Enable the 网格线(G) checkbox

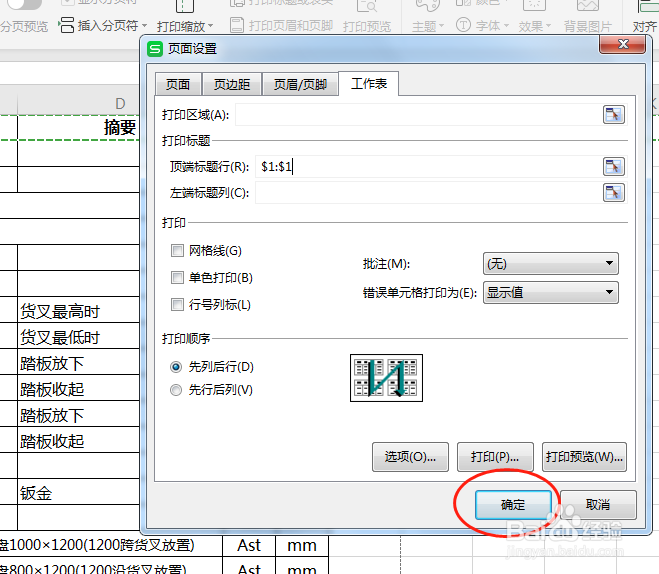point(177,251)
